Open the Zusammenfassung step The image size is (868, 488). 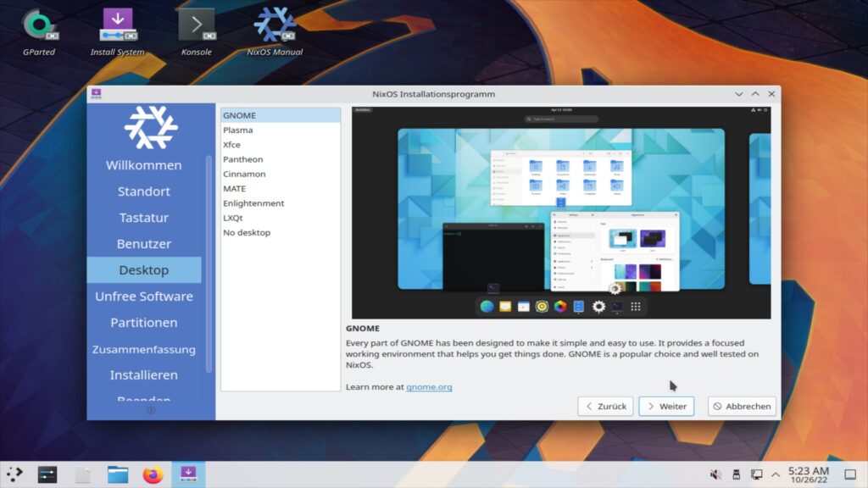[144, 349]
